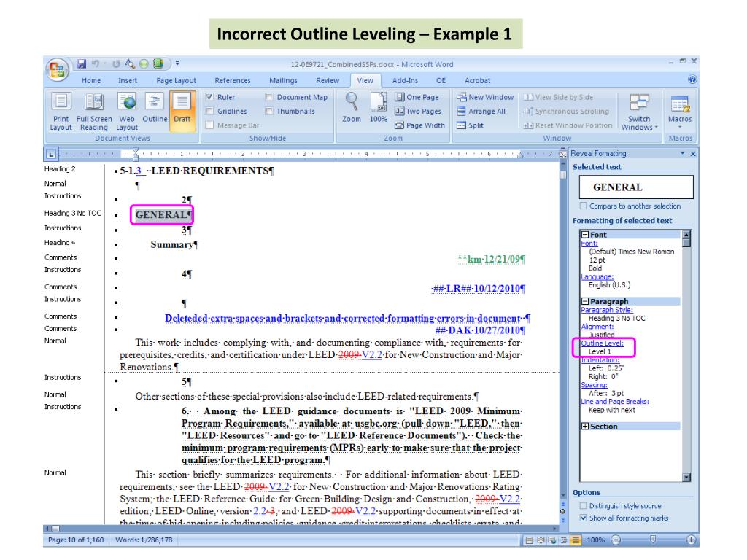This screenshot has width=747, height=560.
Task: Open a New Window
Action: click(485, 97)
